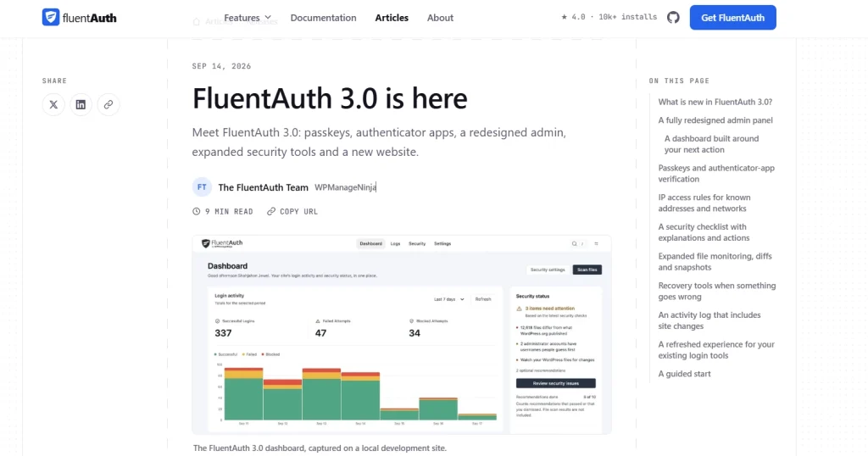Share article on X
The width and height of the screenshot is (868, 456).
click(53, 104)
